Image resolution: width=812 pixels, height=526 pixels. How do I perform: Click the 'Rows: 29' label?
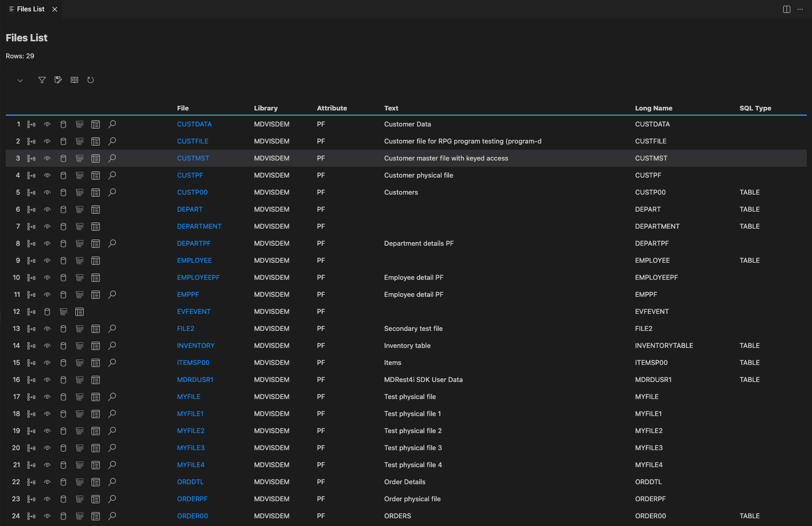tap(20, 56)
